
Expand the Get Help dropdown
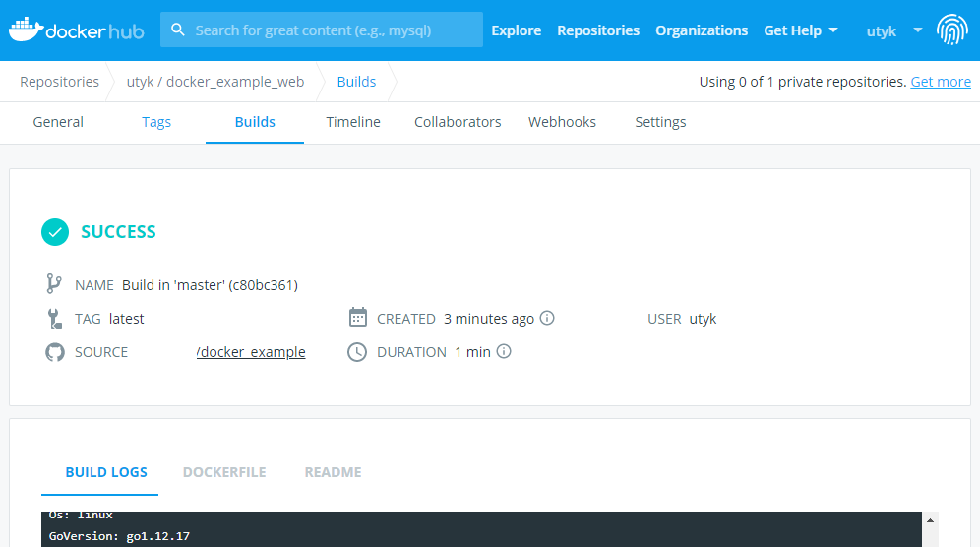coord(801,30)
